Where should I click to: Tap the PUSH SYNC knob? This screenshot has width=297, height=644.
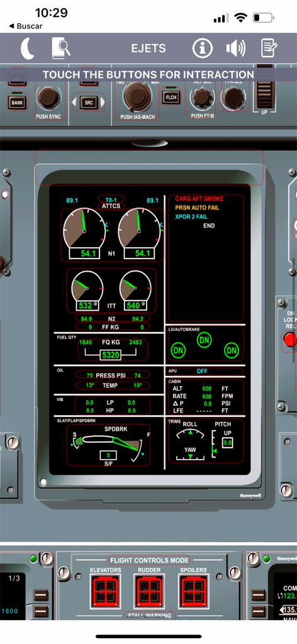pyautogui.click(x=48, y=97)
